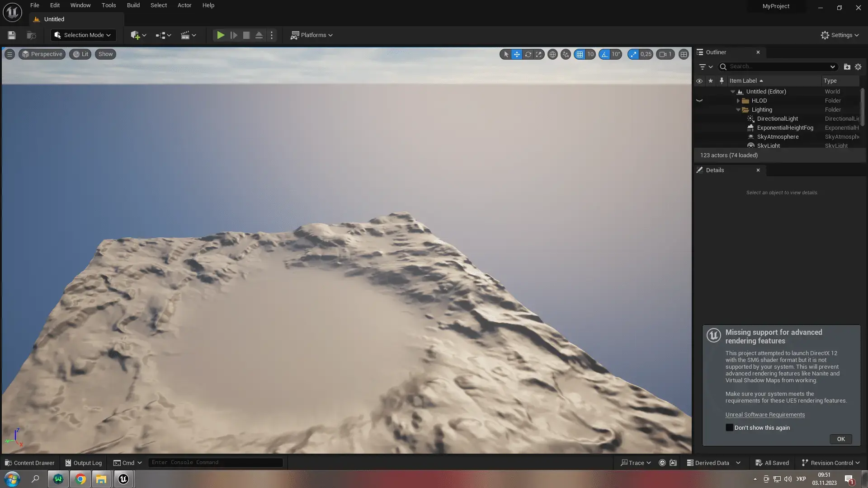The image size is (868, 488).
Task: Open Google Chrome from the taskbar
Action: 80,479
